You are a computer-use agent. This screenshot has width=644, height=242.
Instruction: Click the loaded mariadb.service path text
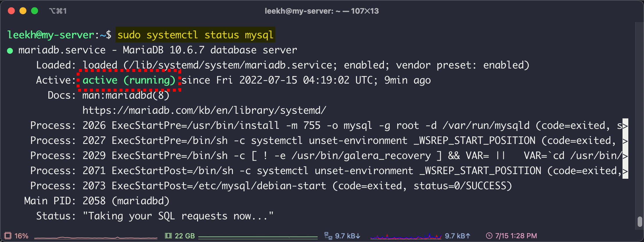click(x=306, y=65)
